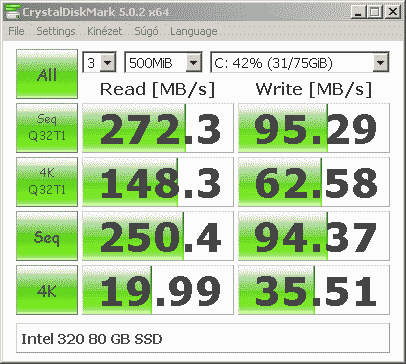The height and width of the screenshot is (364, 406).
Task: Select the 94.37 Seq write result
Action: tap(314, 236)
